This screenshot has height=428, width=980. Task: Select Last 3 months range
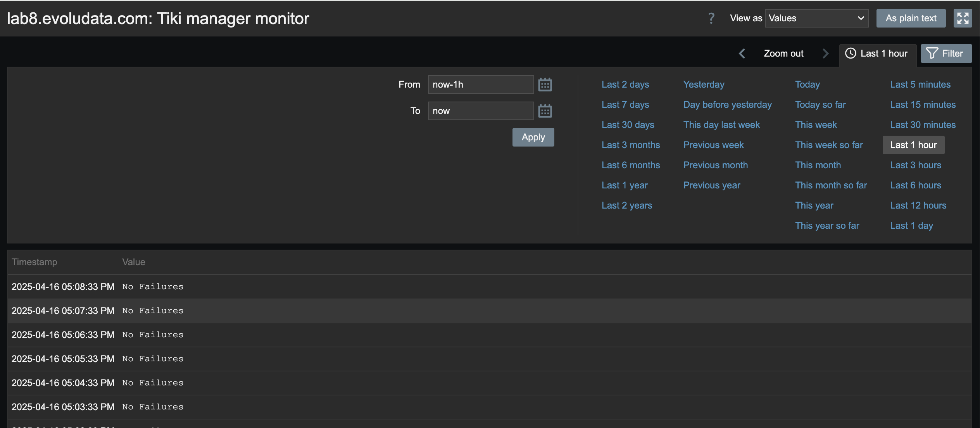(x=631, y=145)
